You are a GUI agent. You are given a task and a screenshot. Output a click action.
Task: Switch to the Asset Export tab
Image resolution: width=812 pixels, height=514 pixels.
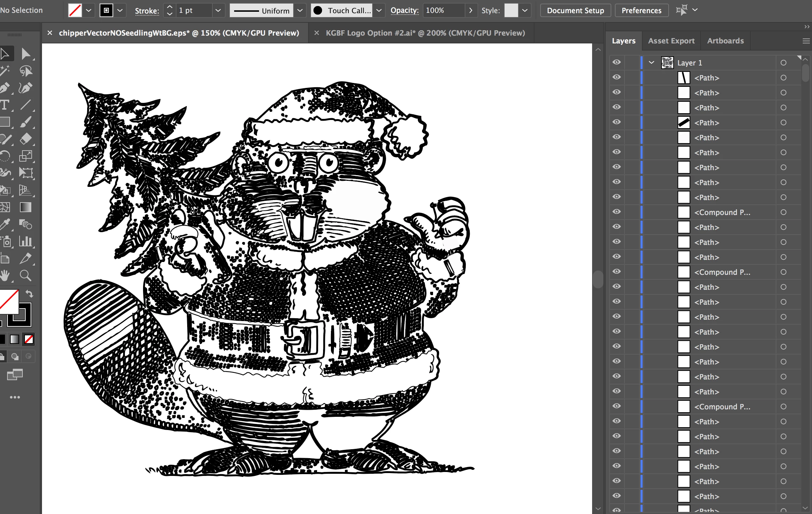(671, 41)
